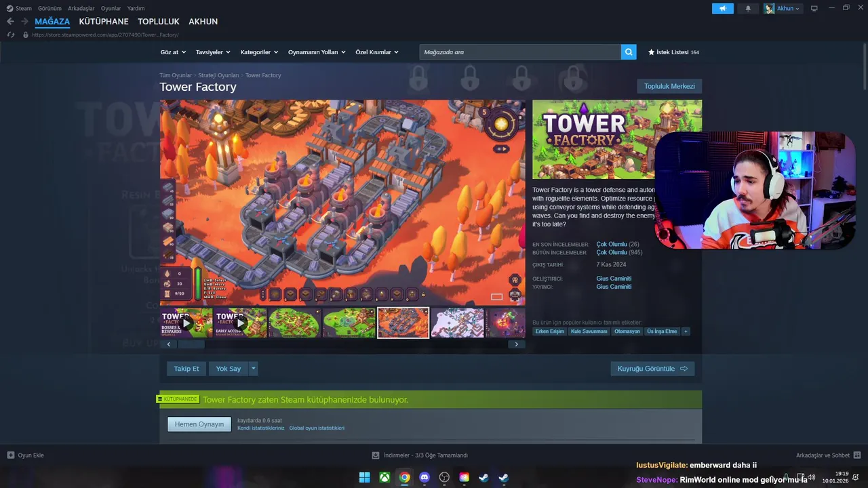Open the Çok Olumlu recent reviews link

click(x=612, y=244)
